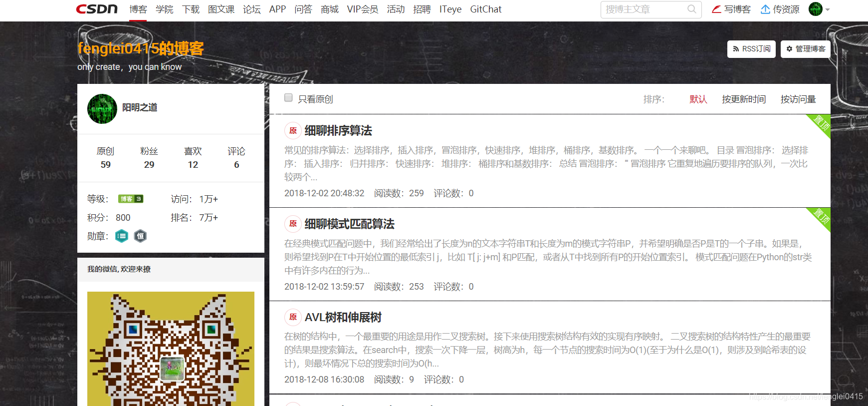Open article 细聊模式匹配算法
This screenshot has width=868, height=406.
click(349, 224)
